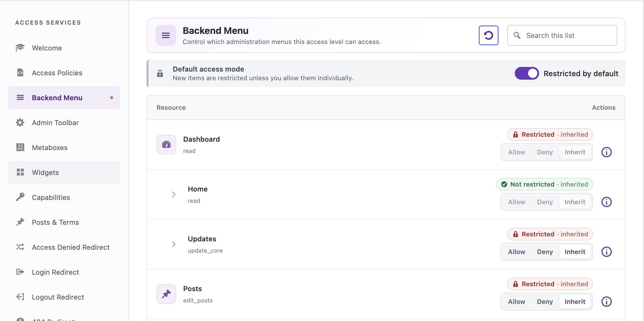Click the Dashboard gauge icon
This screenshot has width=644, height=321.
[166, 145]
